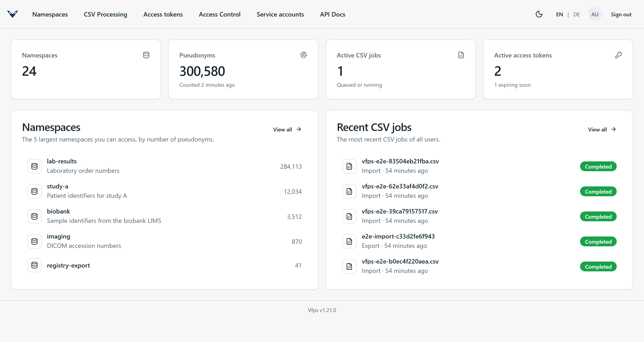
Task: Click the Vfps logo in the header
Action: coord(13,14)
